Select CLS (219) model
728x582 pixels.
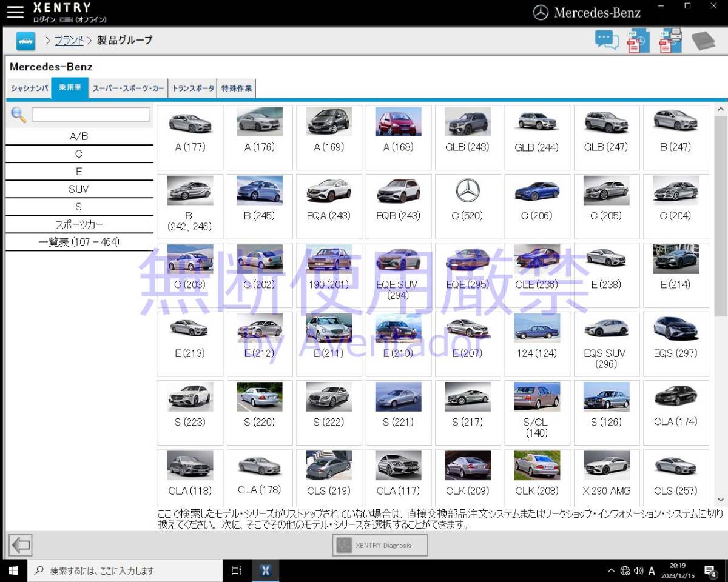click(329, 478)
